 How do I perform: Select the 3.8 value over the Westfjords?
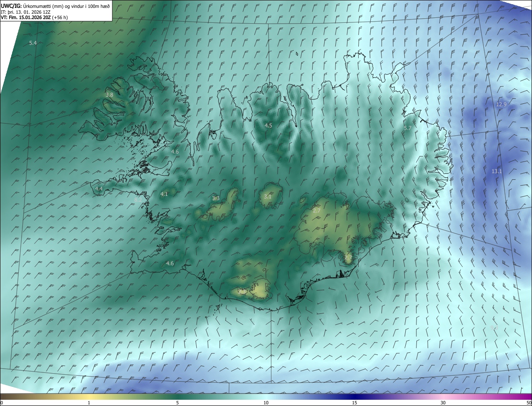[x=109, y=95]
